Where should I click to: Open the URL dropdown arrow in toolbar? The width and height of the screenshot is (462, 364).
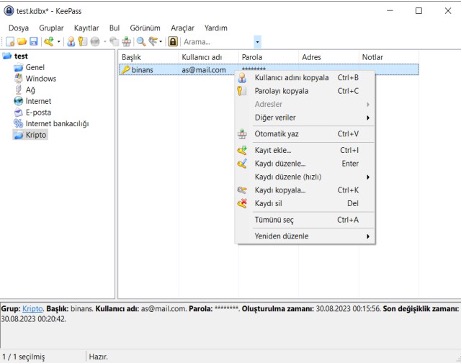[104, 42]
